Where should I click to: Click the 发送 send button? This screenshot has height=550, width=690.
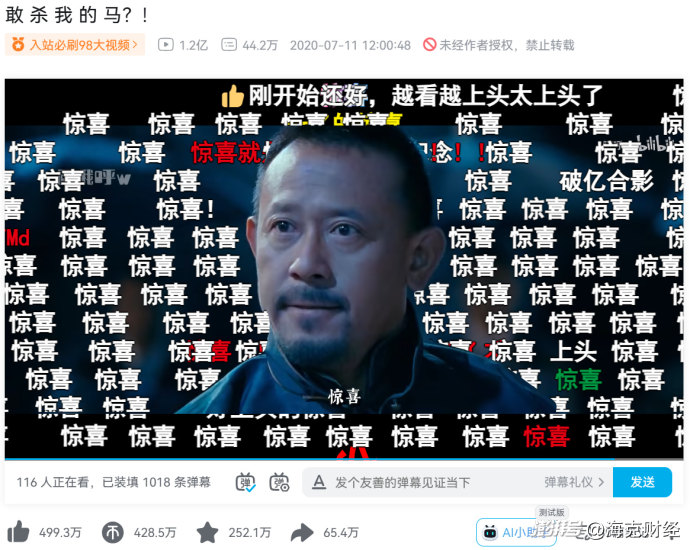642,482
